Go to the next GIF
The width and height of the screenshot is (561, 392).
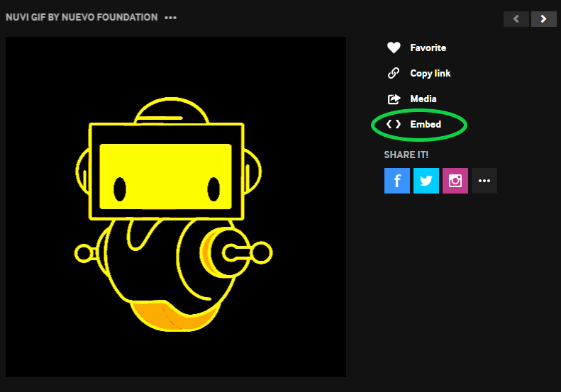pos(543,19)
